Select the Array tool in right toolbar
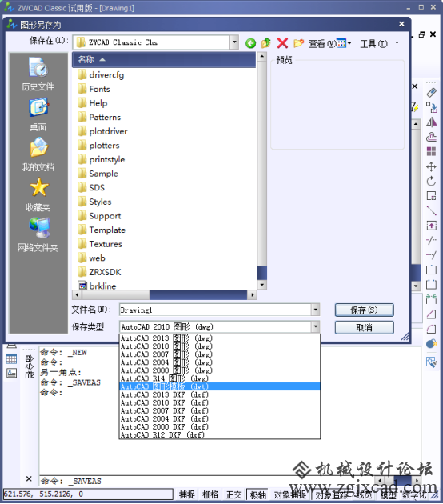 432,152
